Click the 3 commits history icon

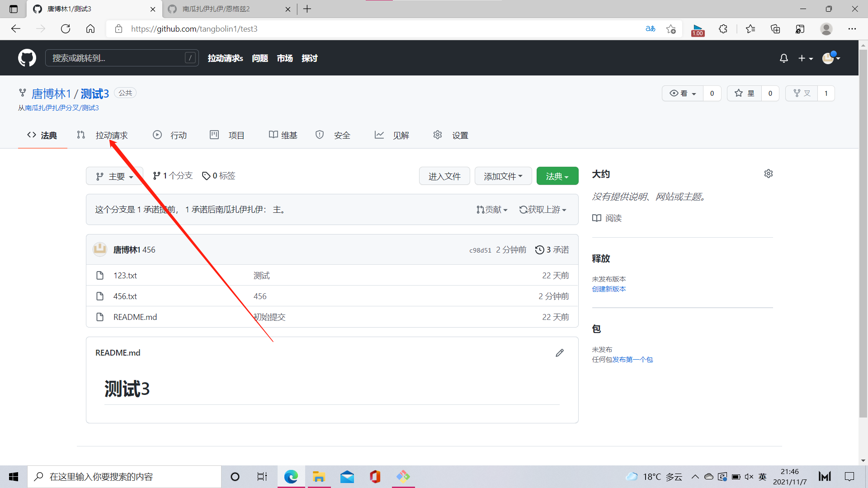point(539,250)
